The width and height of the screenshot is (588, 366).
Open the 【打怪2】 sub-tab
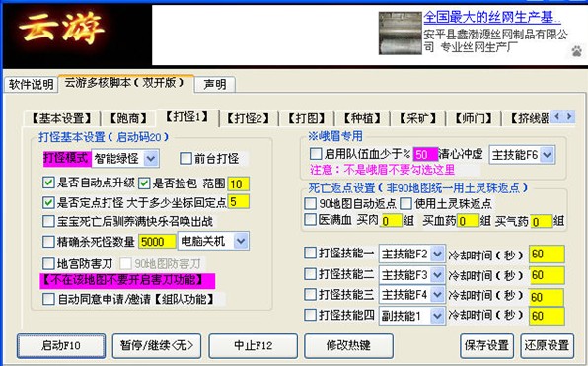tap(249, 118)
